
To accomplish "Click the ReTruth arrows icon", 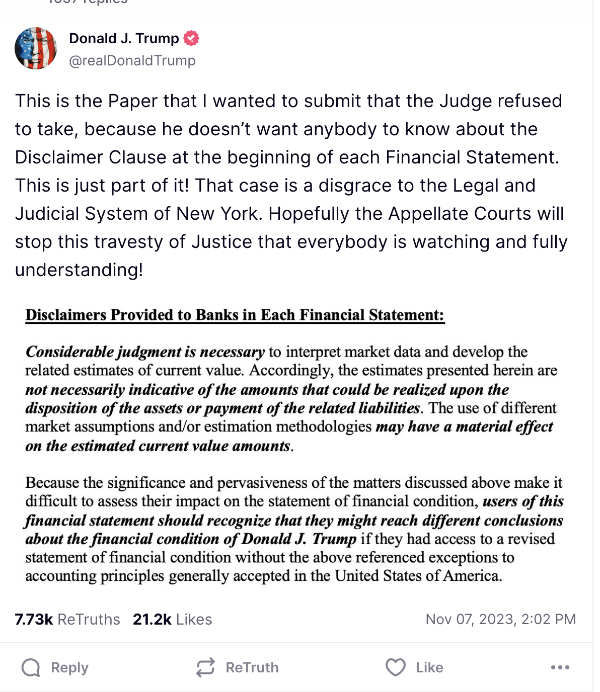I will 206,667.
